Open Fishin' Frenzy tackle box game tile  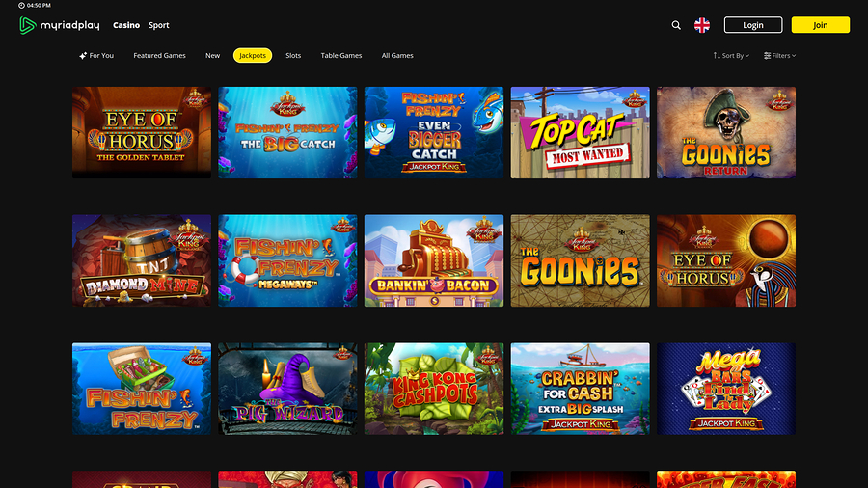(142, 389)
